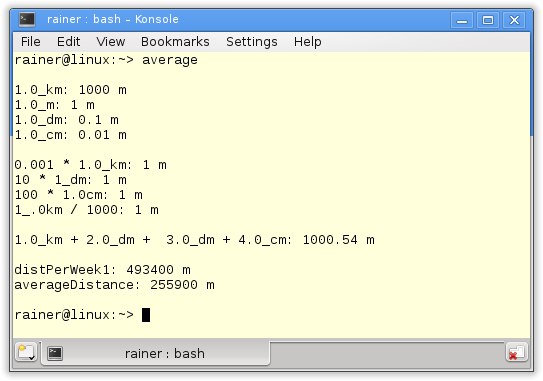Screen dimensions: 543x381
Task: Click the '1_.0km / 1000: 1 m' line
Action: click(87, 210)
